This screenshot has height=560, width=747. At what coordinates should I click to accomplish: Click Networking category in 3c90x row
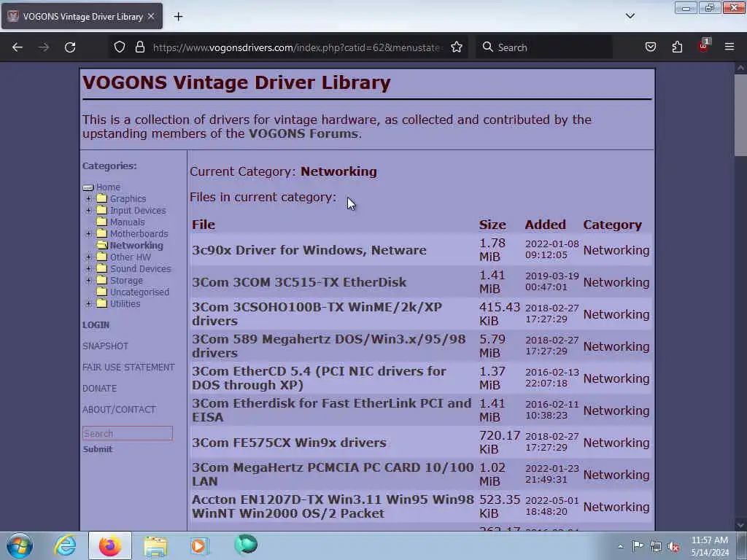(616, 250)
